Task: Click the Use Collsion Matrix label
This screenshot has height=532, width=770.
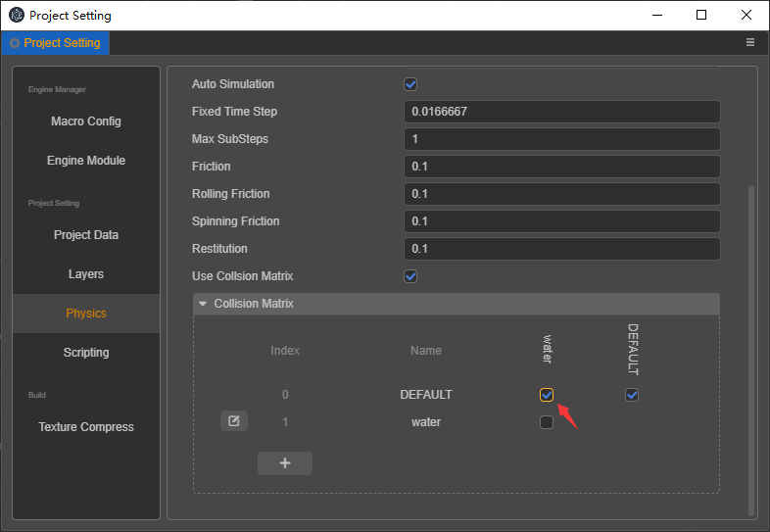Action: 242,276
